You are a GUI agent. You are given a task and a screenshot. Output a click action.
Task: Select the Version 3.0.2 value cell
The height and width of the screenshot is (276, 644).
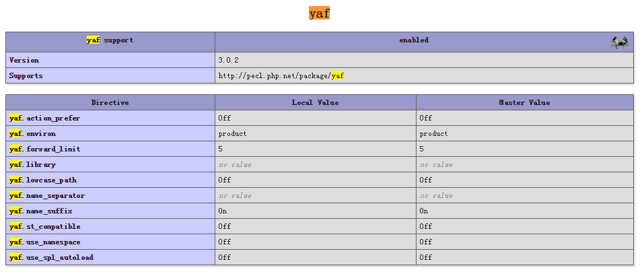(x=424, y=60)
